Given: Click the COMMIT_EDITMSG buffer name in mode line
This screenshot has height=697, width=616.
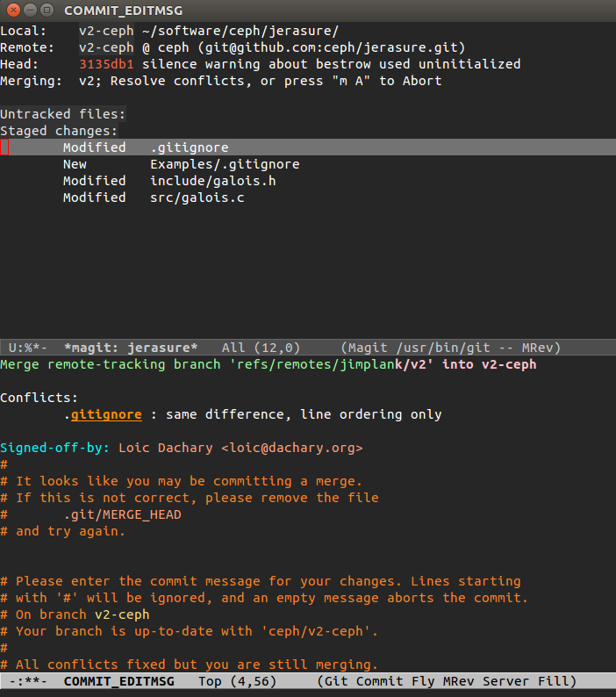Looking at the screenshot, I should (x=119, y=681).
